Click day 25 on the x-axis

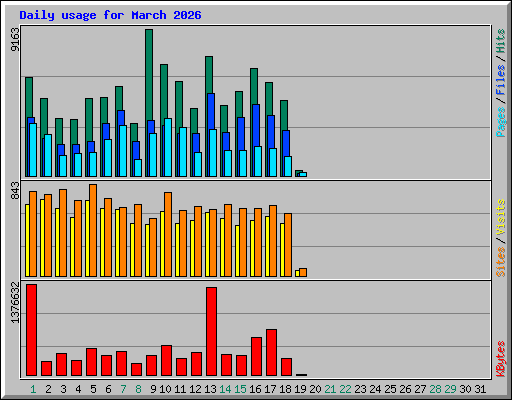coord(390,389)
